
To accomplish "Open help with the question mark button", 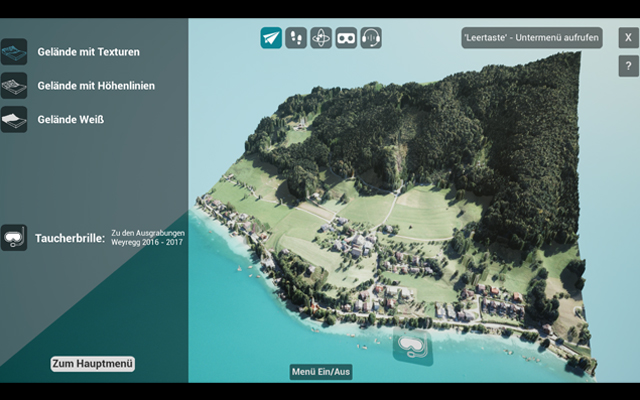I will pyautogui.click(x=629, y=66).
